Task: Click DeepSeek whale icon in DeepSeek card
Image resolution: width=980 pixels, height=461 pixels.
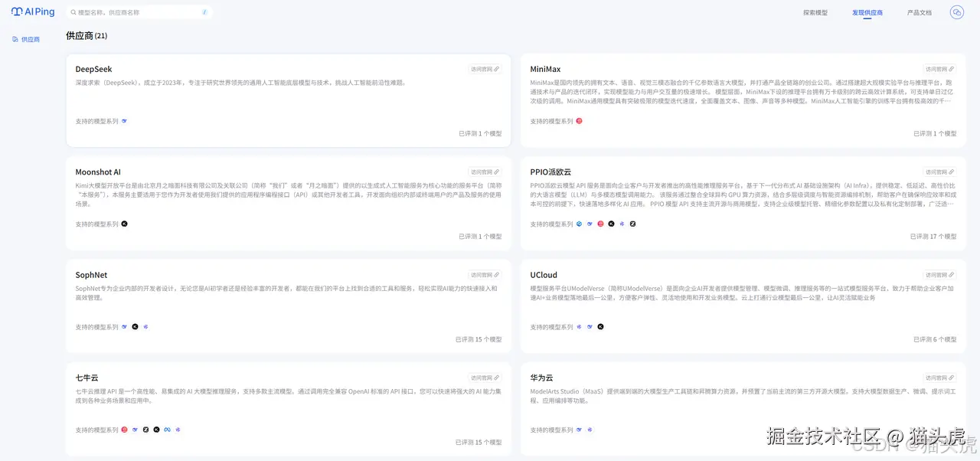Action: (x=124, y=121)
